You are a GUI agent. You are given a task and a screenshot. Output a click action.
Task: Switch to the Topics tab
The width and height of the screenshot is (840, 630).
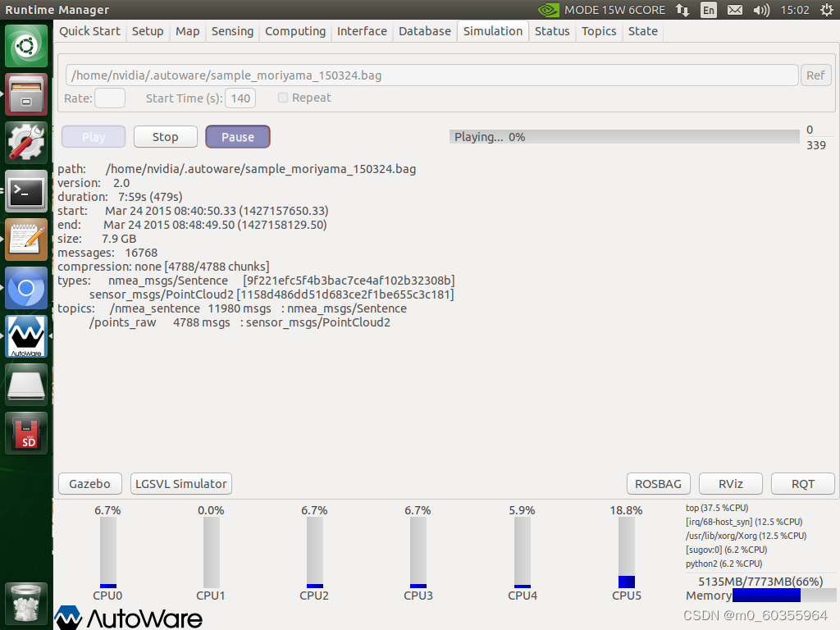(x=599, y=31)
